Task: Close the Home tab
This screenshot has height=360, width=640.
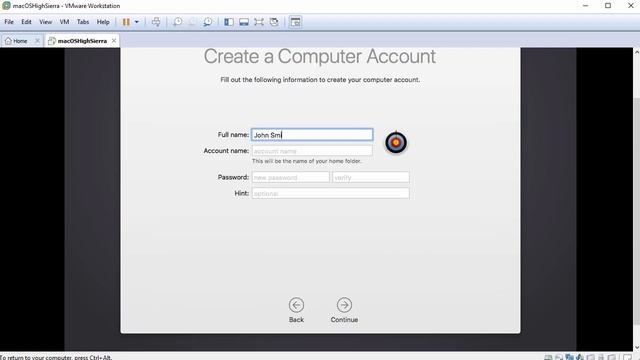Action: click(x=37, y=41)
